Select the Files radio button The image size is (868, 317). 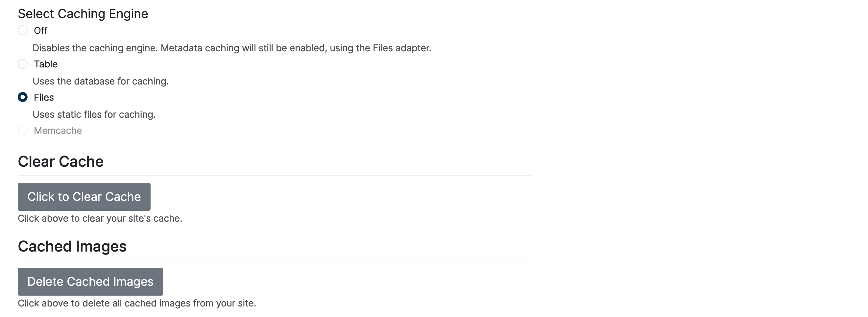(x=23, y=97)
